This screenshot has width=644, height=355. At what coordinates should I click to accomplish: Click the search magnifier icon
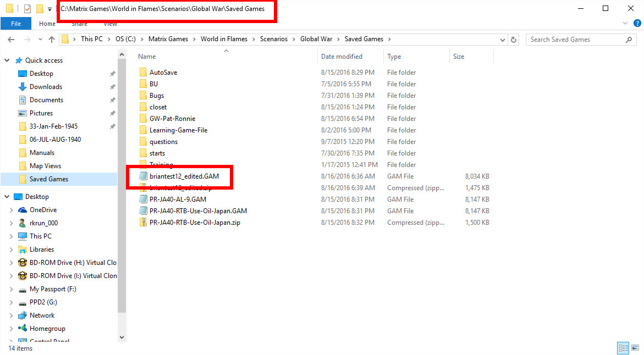(629, 40)
